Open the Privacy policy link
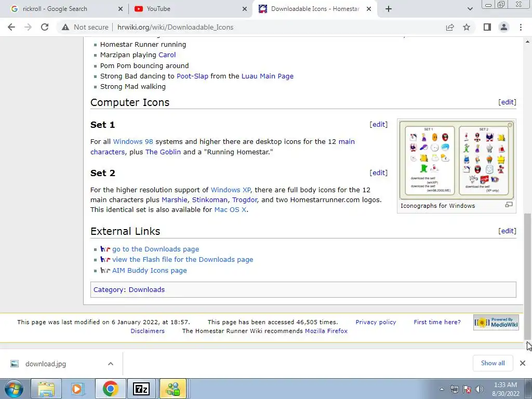Viewport: 532px width, 399px height. pos(376,322)
